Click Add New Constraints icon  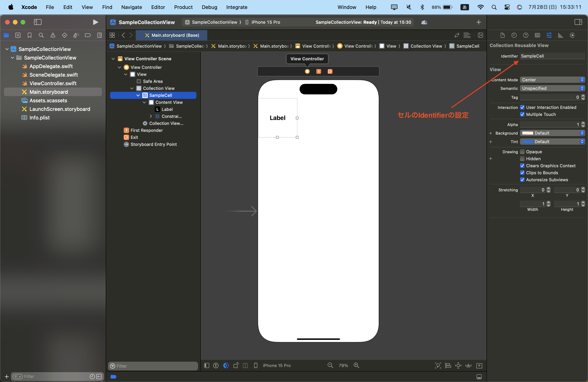(x=458, y=365)
